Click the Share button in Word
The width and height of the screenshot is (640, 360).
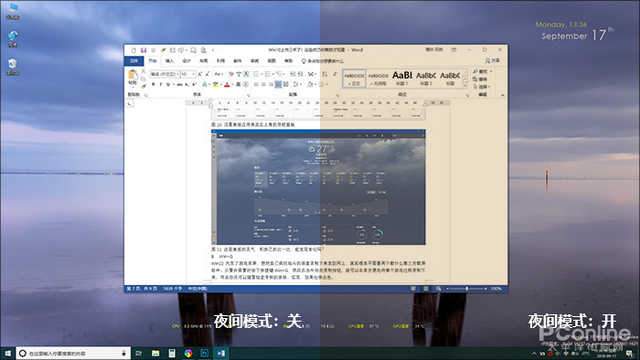493,60
